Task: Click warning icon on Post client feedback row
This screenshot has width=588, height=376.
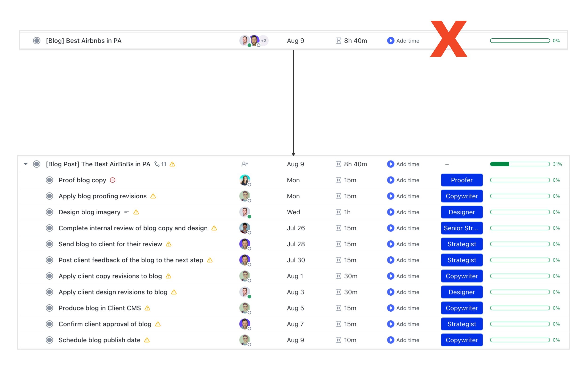Action: pos(210,260)
